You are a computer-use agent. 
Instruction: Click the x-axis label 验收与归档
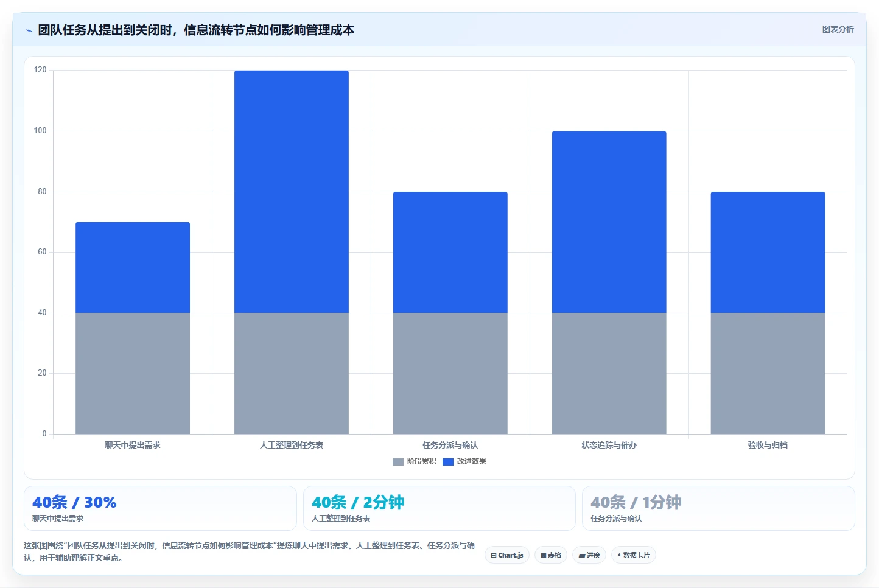coord(768,445)
